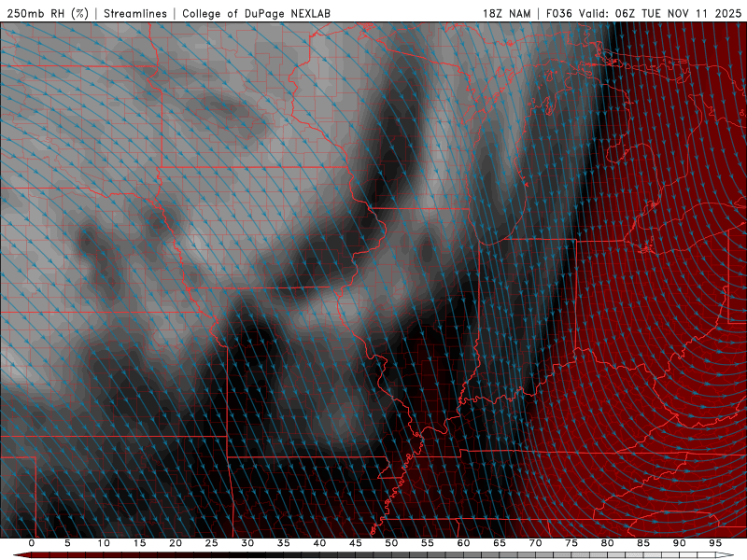Click the '30' tick label on color scale
This screenshot has width=747, height=560.
pyautogui.click(x=247, y=543)
